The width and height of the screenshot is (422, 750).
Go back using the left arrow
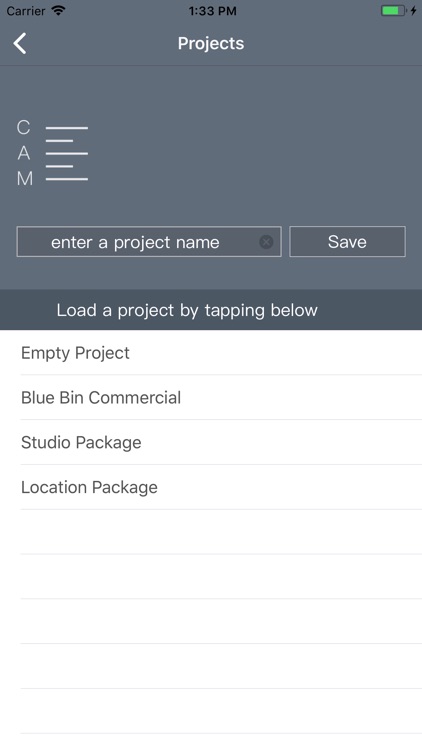[20, 44]
